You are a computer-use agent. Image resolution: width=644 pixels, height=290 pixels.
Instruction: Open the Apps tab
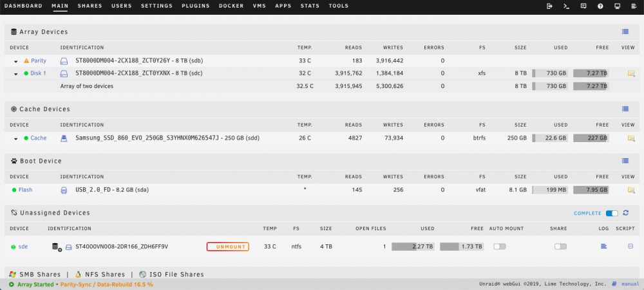click(283, 6)
